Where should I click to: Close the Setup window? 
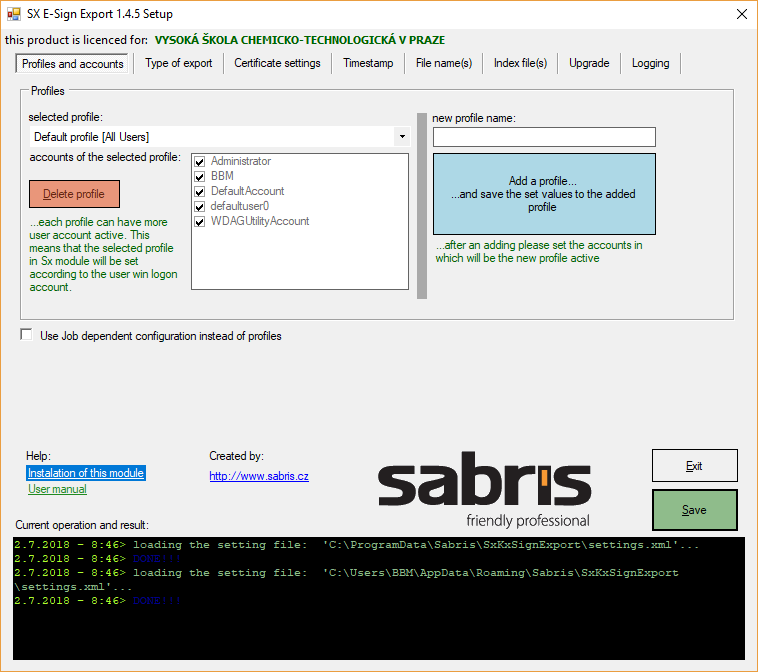tap(742, 14)
